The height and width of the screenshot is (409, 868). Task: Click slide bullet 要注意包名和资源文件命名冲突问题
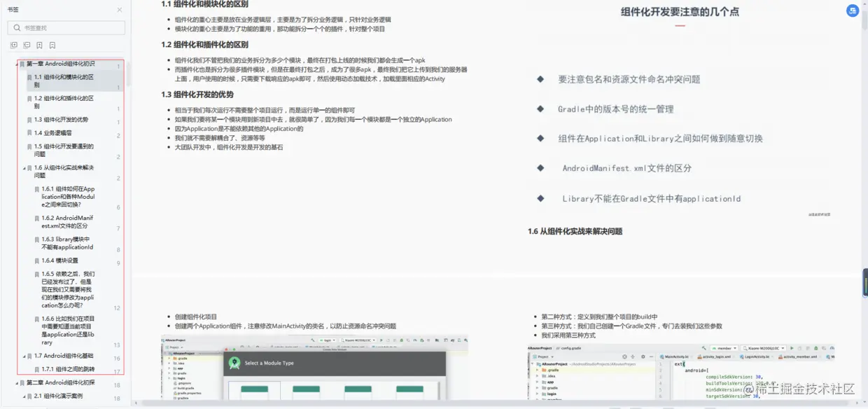[x=629, y=79]
